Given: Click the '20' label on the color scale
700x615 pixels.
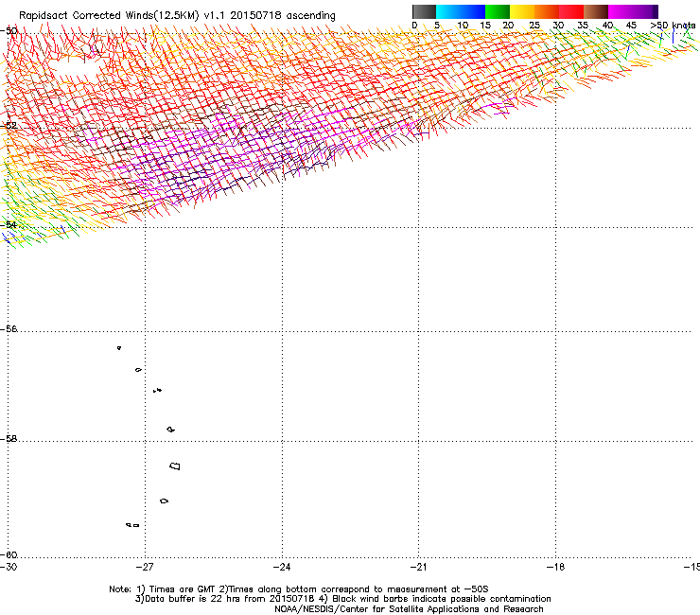Looking at the screenshot, I should (x=508, y=26).
